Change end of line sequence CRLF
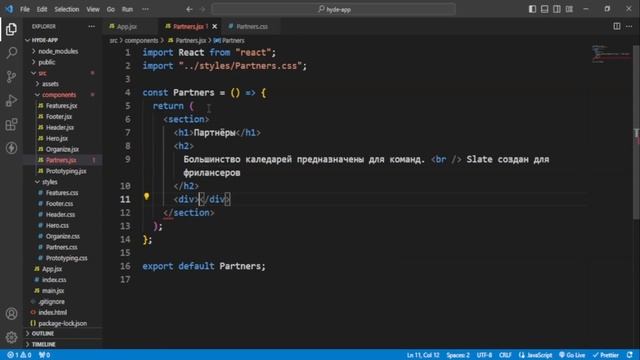This screenshot has height=360, width=640. 505,355
